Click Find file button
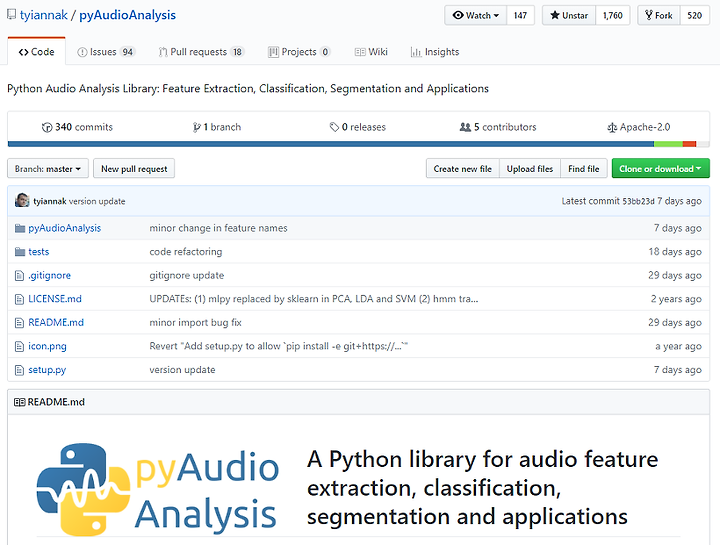This screenshot has width=720, height=545. 584,169
